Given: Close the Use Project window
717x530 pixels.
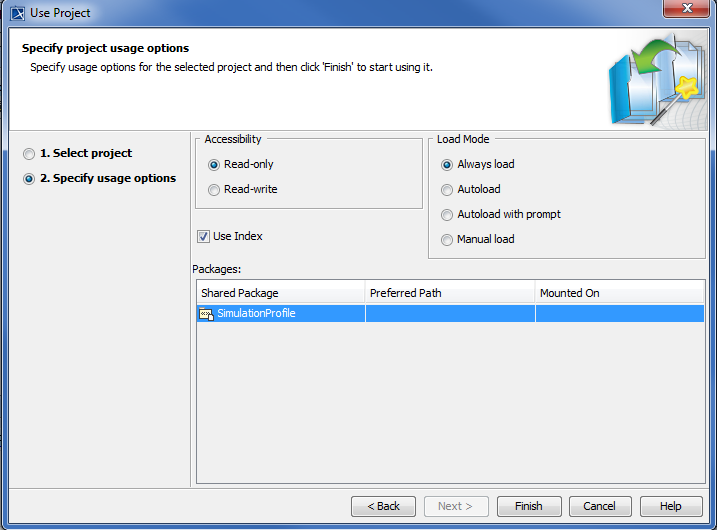Looking at the screenshot, I should pyautogui.click(x=686, y=8).
